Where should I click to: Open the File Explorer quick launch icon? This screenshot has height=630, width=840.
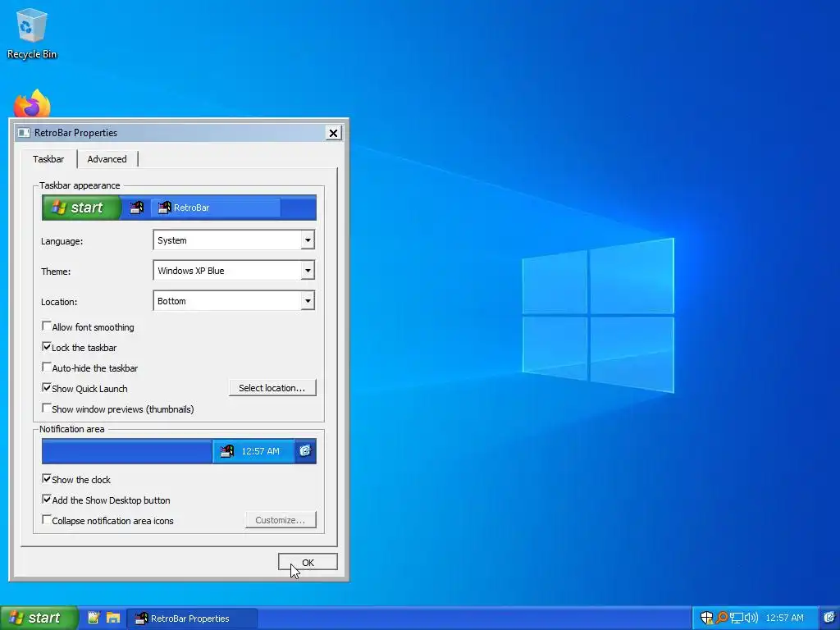tap(113, 618)
